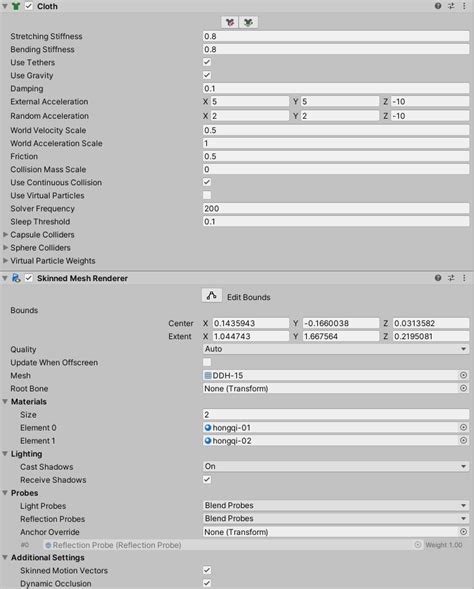This screenshot has height=589, width=474.
Task: Open object picker for Element 1 material
Action: pos(463,441)
